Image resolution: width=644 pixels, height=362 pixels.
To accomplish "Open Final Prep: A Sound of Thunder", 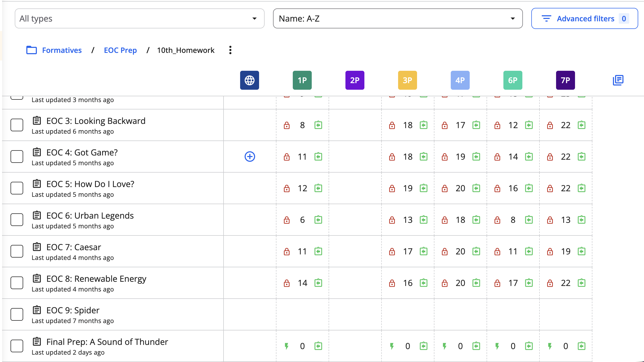I will tap(107, 342).
